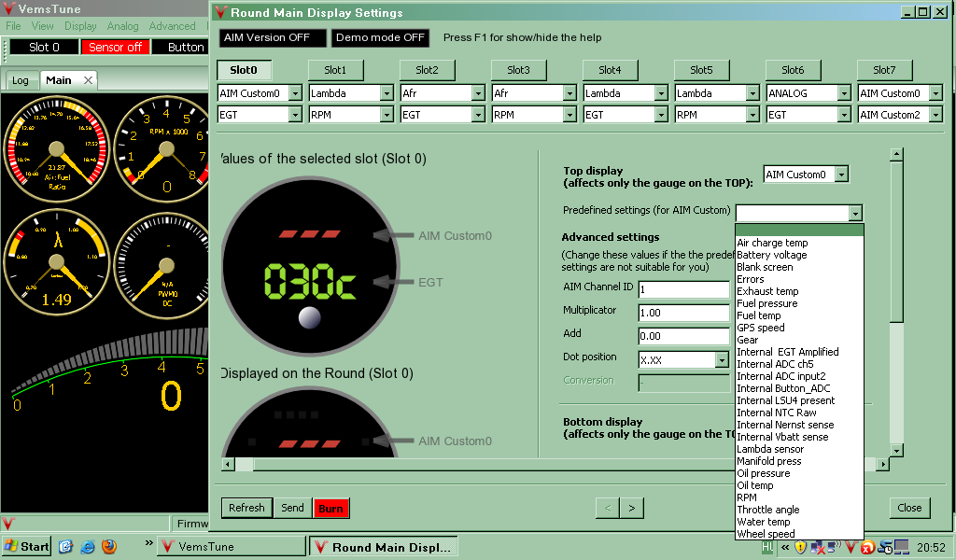Viewport: 956px width, 560px height.
Task: Select the Slot6 tab button
Action: pyautogui.click(x=793, y=70)
